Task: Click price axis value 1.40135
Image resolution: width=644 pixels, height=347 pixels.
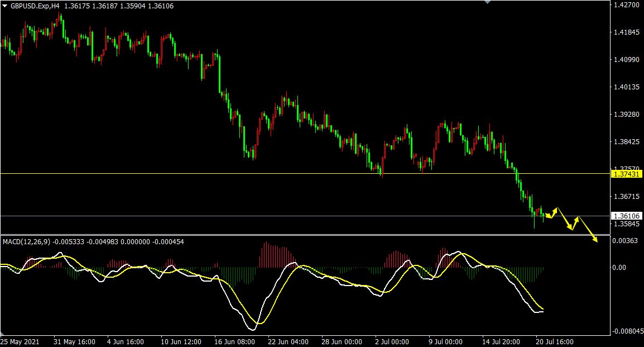Action: (x=626, y=87)
